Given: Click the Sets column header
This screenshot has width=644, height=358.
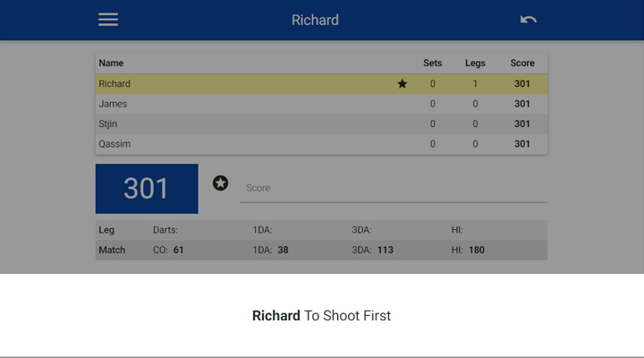Looking at the screenshot, I should tap(433, 63).
